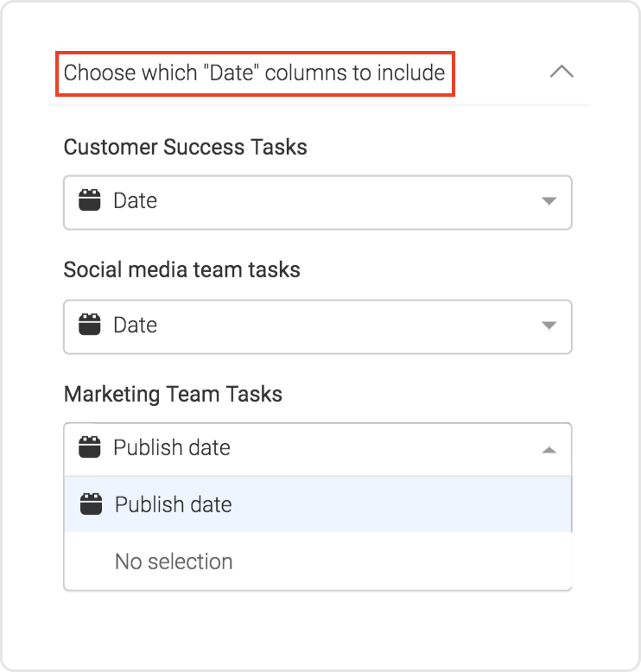Image resolution: width=641 pixels, height=672 pixels.
Task: Click the "Choose which Date columns to include" heading
Action: pos(254,73)
